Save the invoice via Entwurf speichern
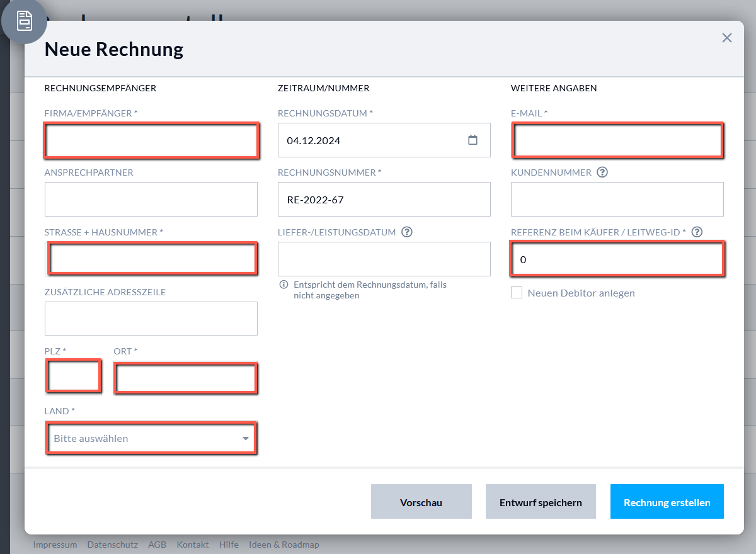The width and height of the screenshot is (756, 554). tap(541, 502)
